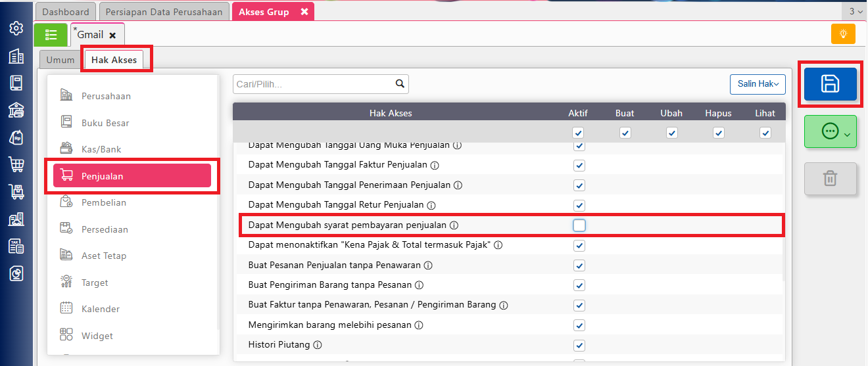Open the green list view icon

(x=51, y=34)
